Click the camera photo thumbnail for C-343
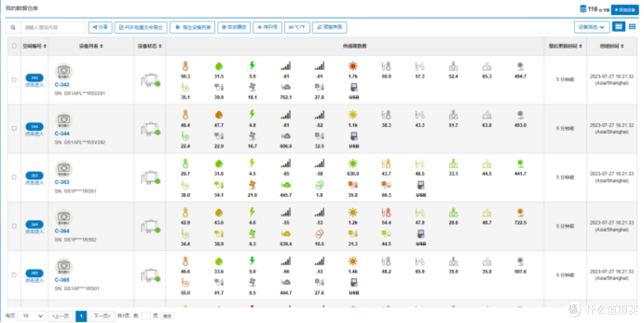This screenshot has width=644, height=323. 64,70
